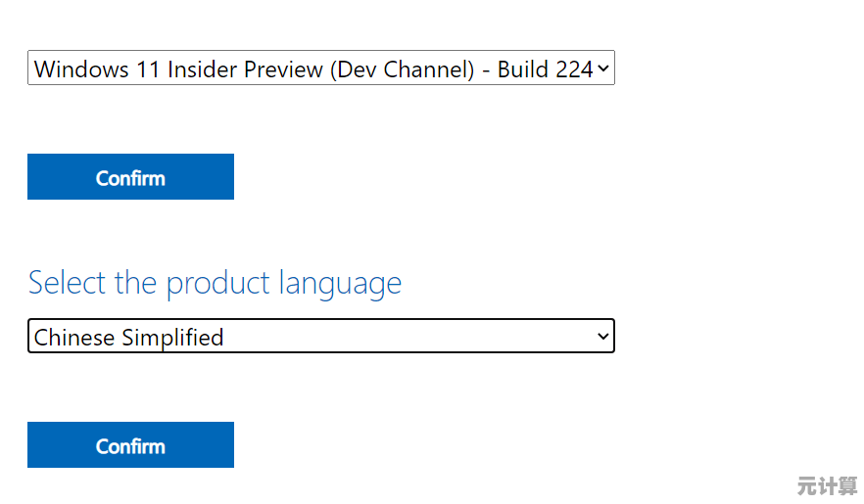This screenshot has height=504, width=864.
Task: Click the chevron arrow on the language dropdown
Action: pyautogui.click(x=603, y=337)
